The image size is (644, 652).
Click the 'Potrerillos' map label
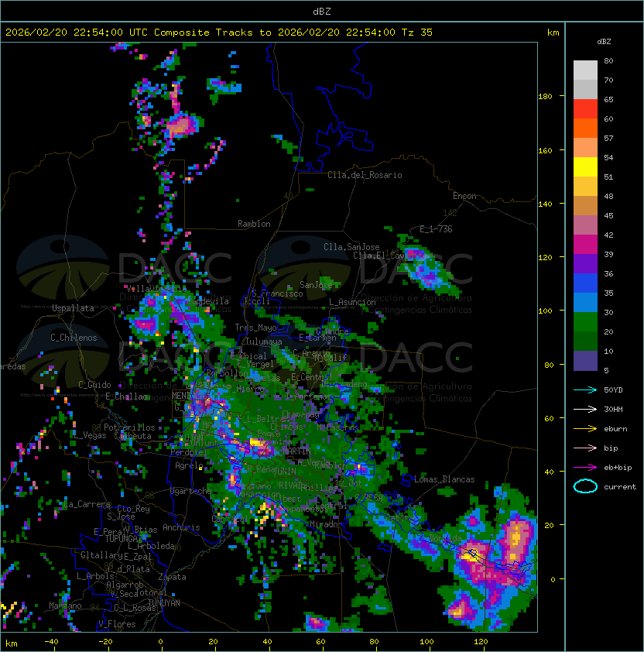coord(129,427)
